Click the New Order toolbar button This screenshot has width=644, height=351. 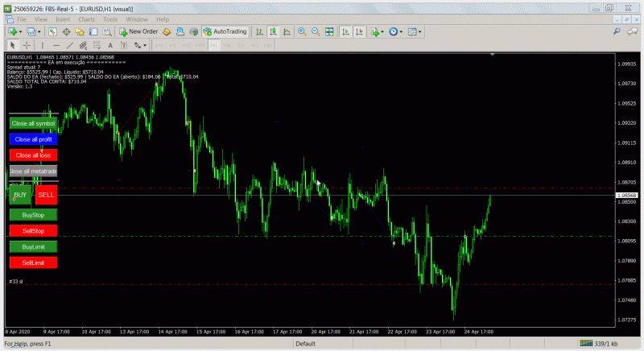tap(138, 31)
